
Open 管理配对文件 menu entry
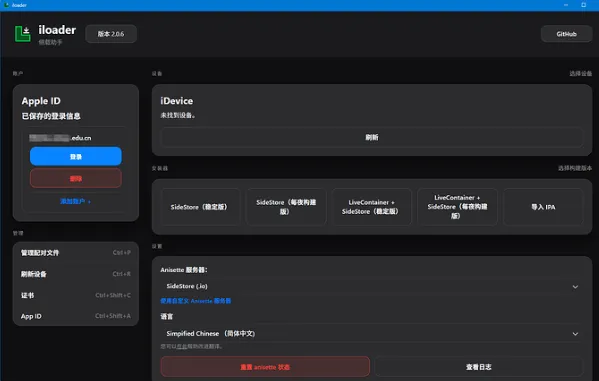76,253
